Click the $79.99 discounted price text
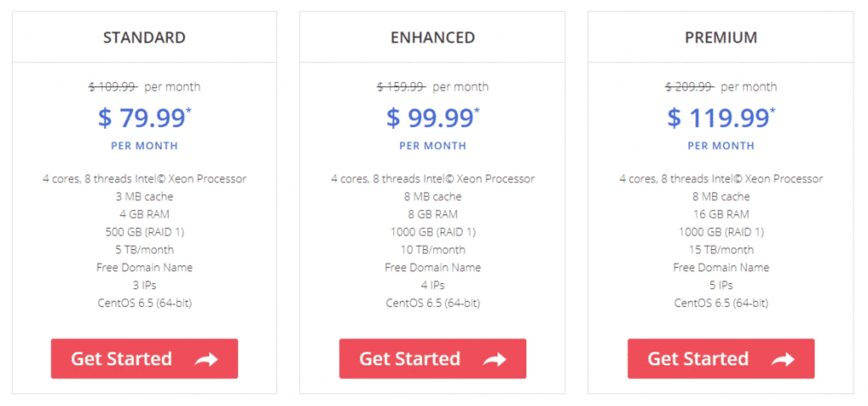Screen dimensions: 868x406 pos(145,118)
